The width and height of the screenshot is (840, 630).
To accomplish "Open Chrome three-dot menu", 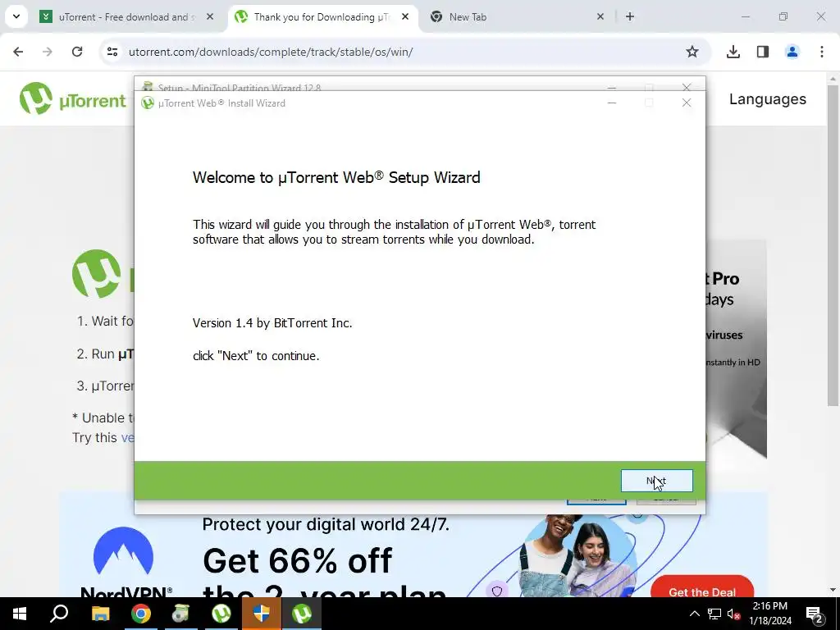I will (821, 52).
